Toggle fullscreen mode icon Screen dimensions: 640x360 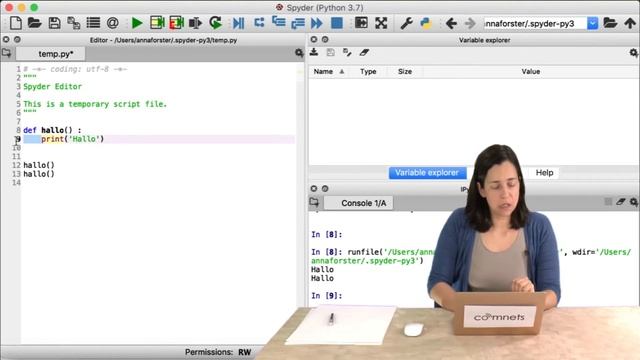[381, 23]
